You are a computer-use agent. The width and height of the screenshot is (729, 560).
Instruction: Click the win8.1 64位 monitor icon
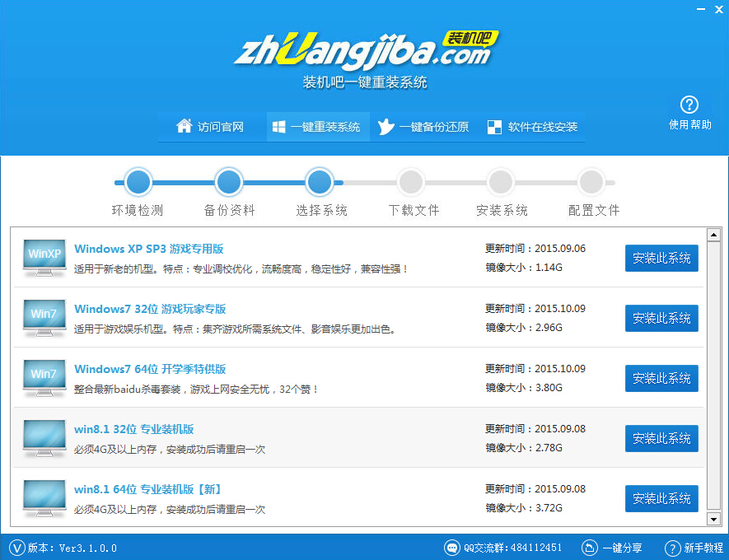[44, 497]
